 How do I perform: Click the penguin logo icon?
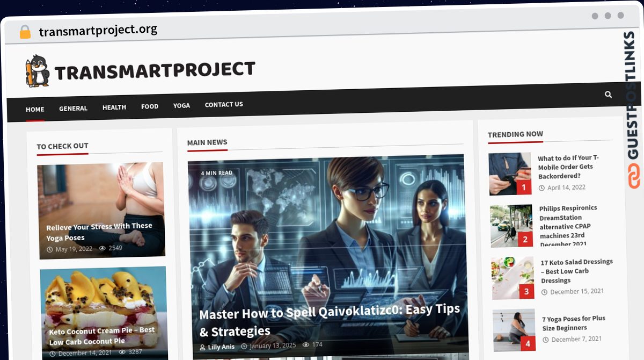(37, 71)
